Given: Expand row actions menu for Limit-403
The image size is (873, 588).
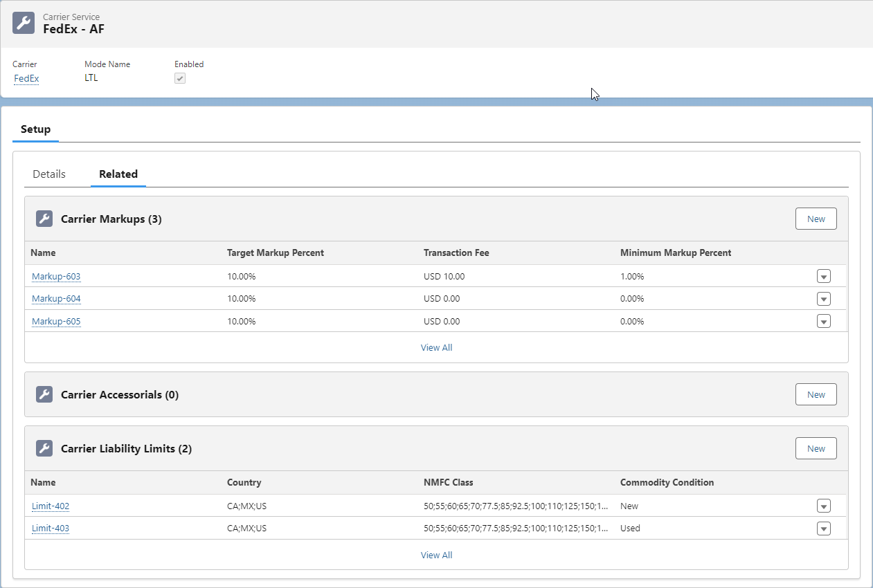Looking at the screenshot, I should (x=824, y=529).
